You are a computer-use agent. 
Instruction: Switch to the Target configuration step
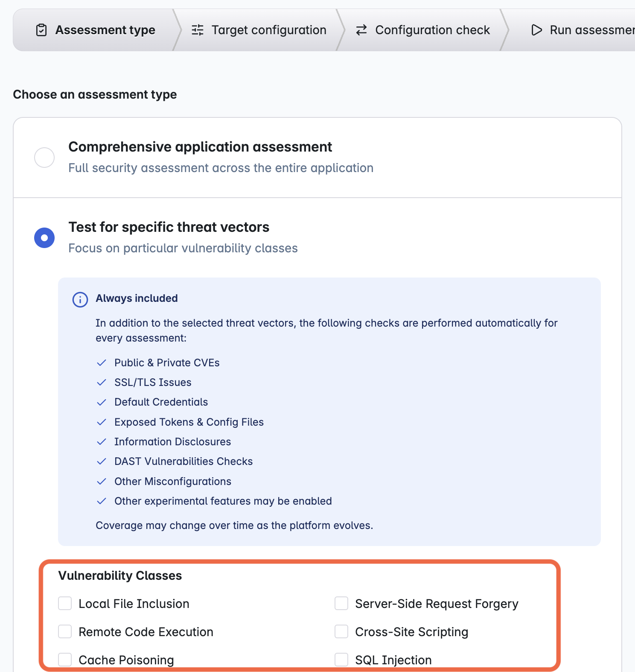268,30
